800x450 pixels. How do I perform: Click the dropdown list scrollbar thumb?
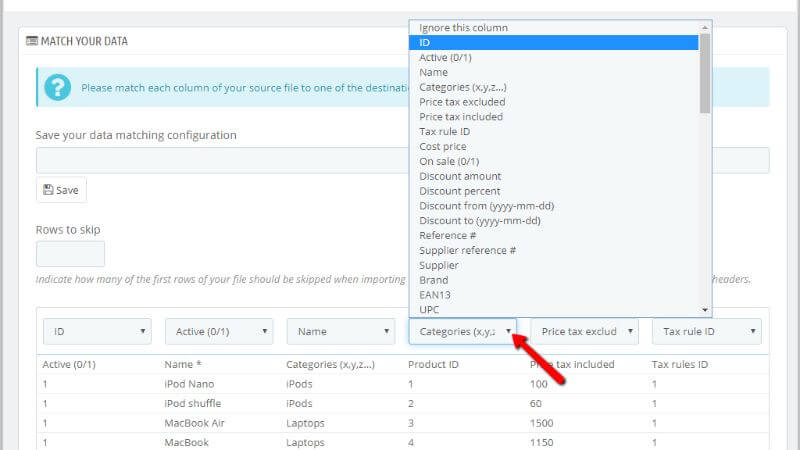point(705,73)
